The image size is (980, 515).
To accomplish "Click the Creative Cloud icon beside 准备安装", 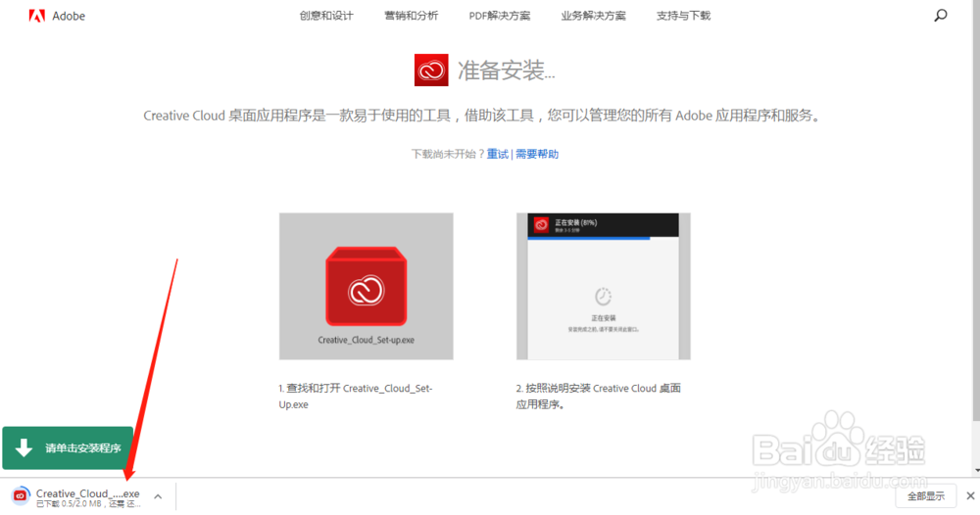I will [x=431, y=70].
